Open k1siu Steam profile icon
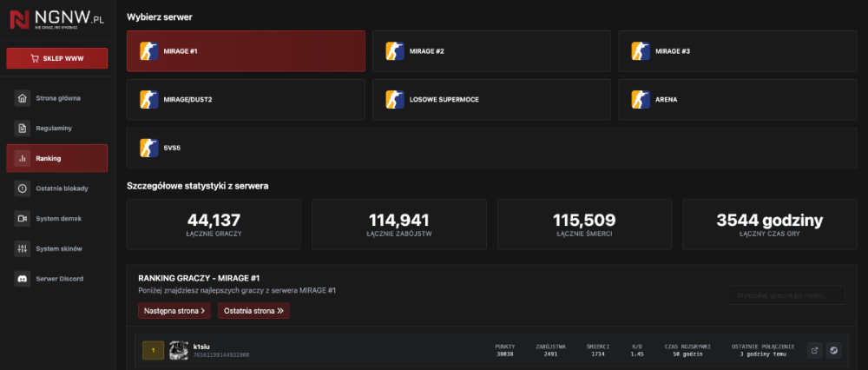 (833, 351)
